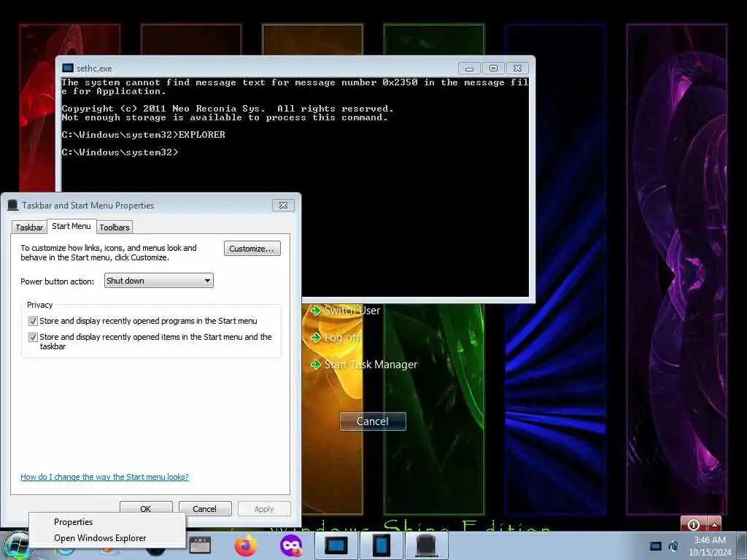This screenshot has height=560, width=747.
Task: Select Switch User option
Action: click(352, 311)
